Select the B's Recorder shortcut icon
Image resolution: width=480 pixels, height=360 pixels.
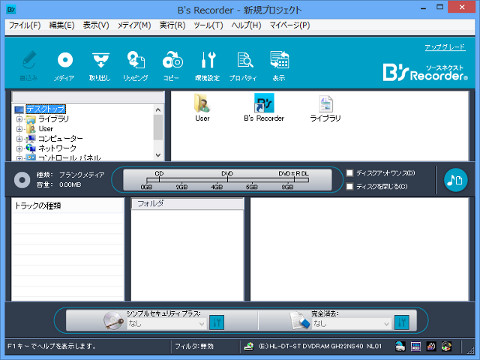tap(264, 108)
